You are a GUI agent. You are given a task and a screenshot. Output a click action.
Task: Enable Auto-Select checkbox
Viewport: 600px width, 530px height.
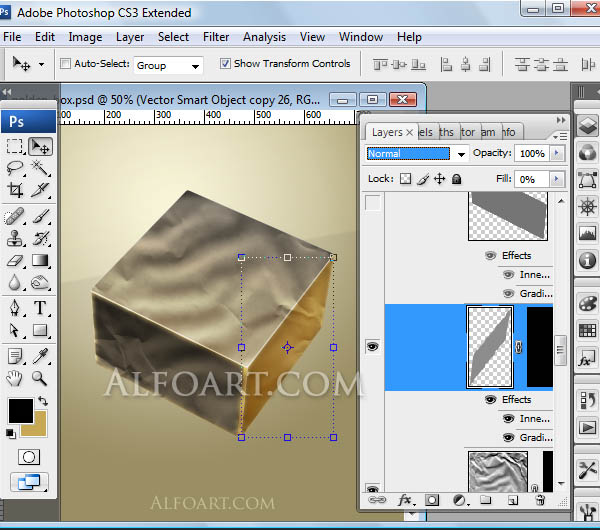pyautogui.click(x=65, y=64)
